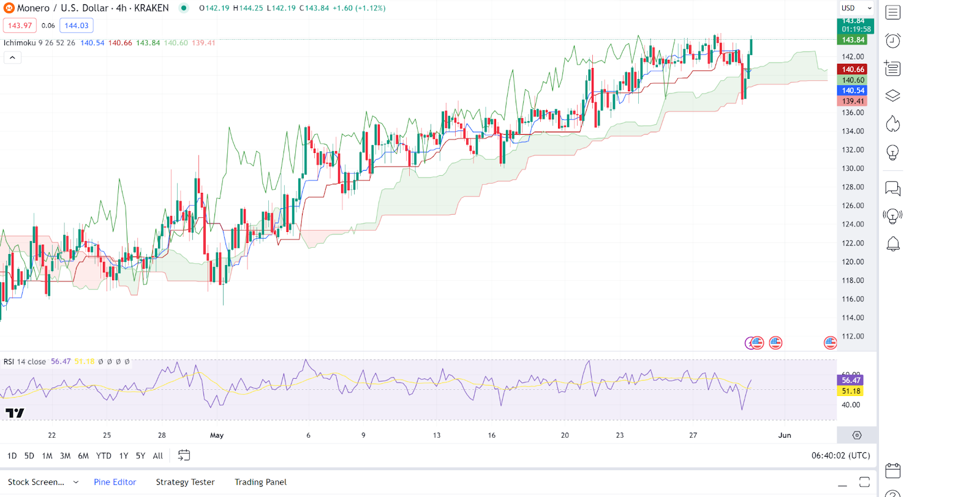This screenshot has width=980, height=497.
Task: Select the Ichimoku 9 26 52 26 legend
Action: (x=39, y=43)
